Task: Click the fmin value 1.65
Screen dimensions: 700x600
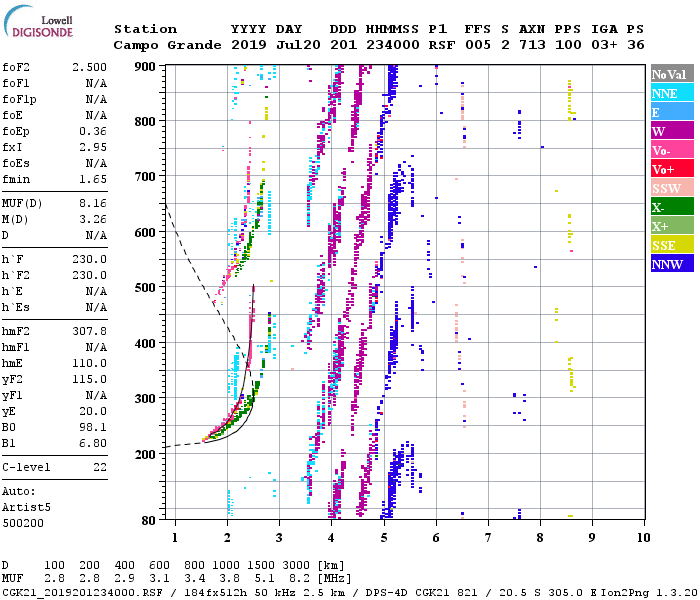Action: (x=93, y=179)
